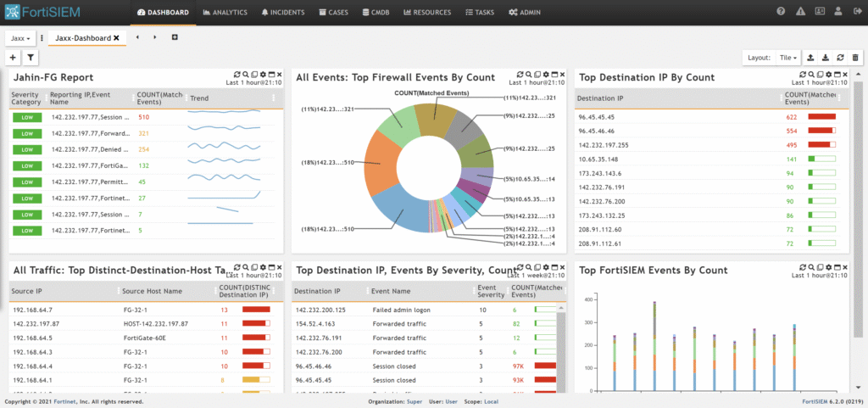Click the export dashboard upload-arrow icon
868x408 pixels.
click(x=810, y=58)
